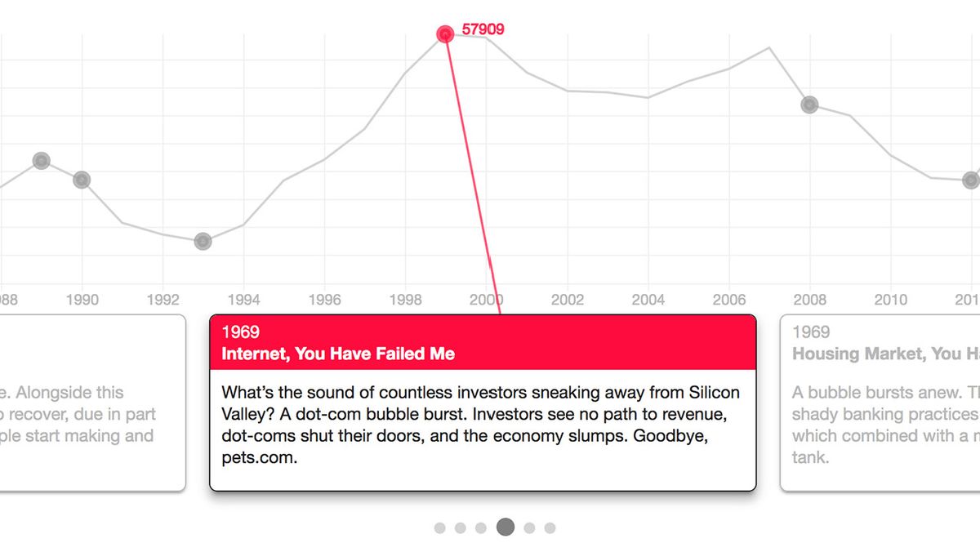The image size is (980, 552).
Task: Click the 2010 year label on the axis
Action: pyautogui.click(x=890, y=300)
